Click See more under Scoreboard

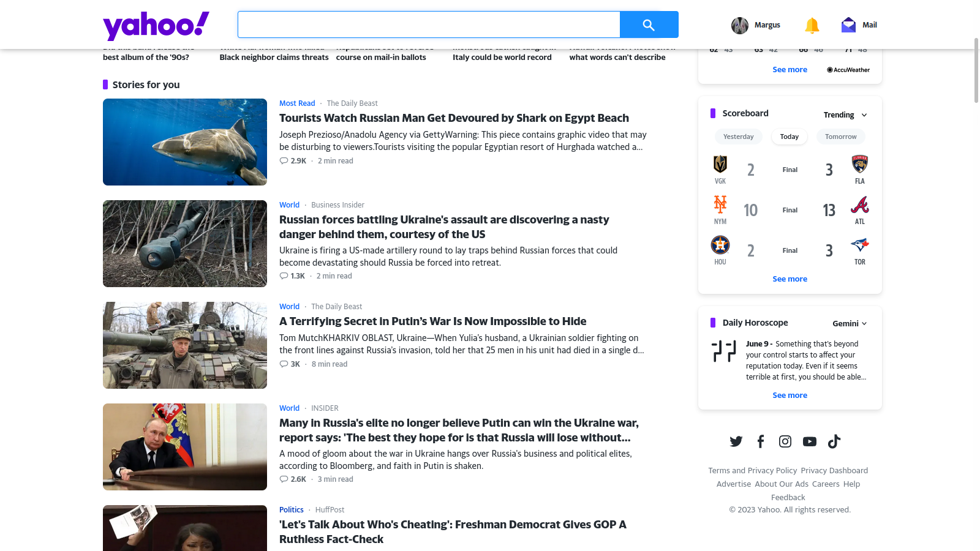point(790,279)
